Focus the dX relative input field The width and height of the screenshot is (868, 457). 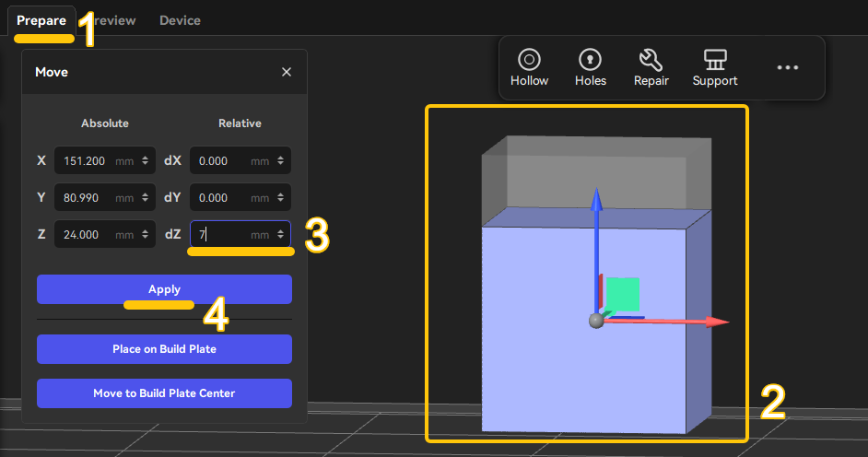(240, 160)
